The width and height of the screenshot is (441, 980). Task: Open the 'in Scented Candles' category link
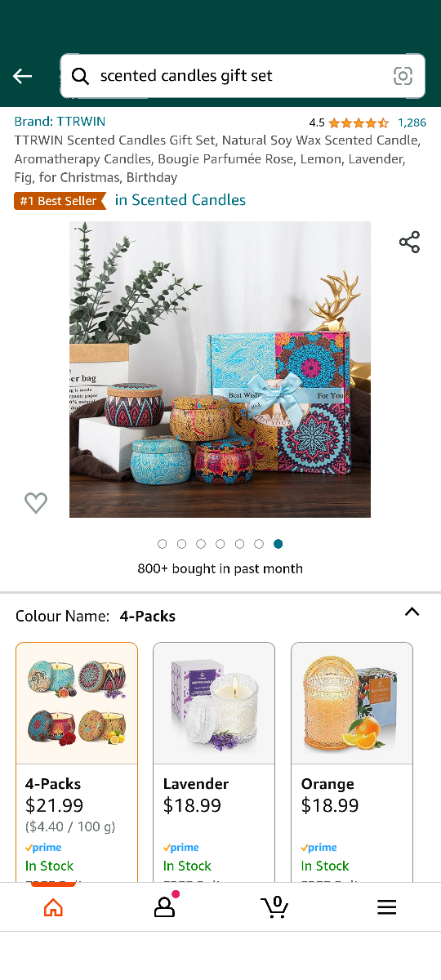point(180,200)
